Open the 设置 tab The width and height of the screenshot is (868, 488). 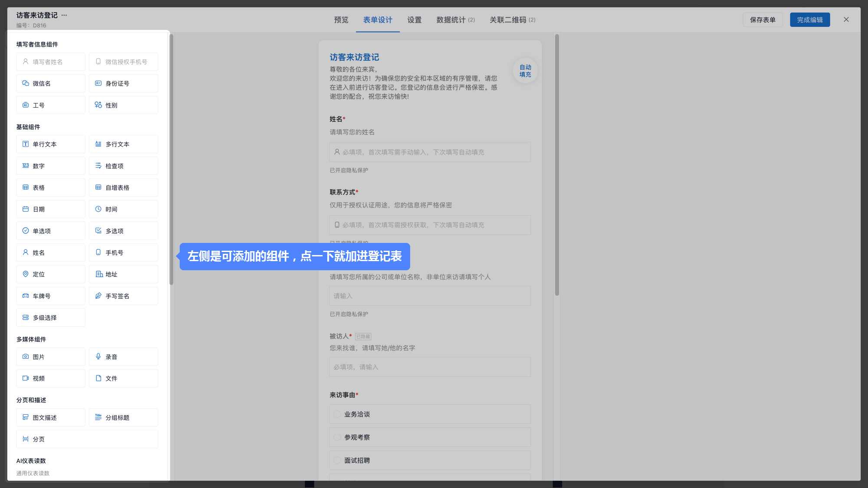[x=414, y=20]
